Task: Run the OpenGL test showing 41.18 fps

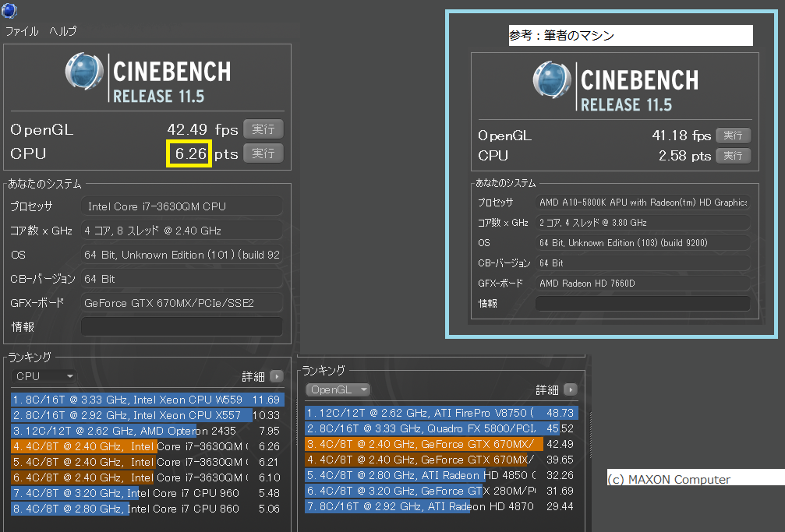Action: [733, 135]
